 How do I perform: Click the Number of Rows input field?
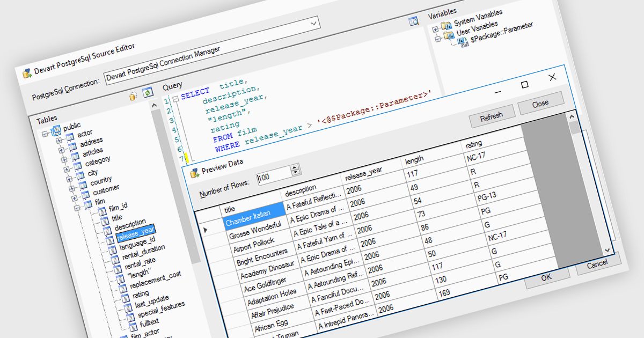point(274,177)
